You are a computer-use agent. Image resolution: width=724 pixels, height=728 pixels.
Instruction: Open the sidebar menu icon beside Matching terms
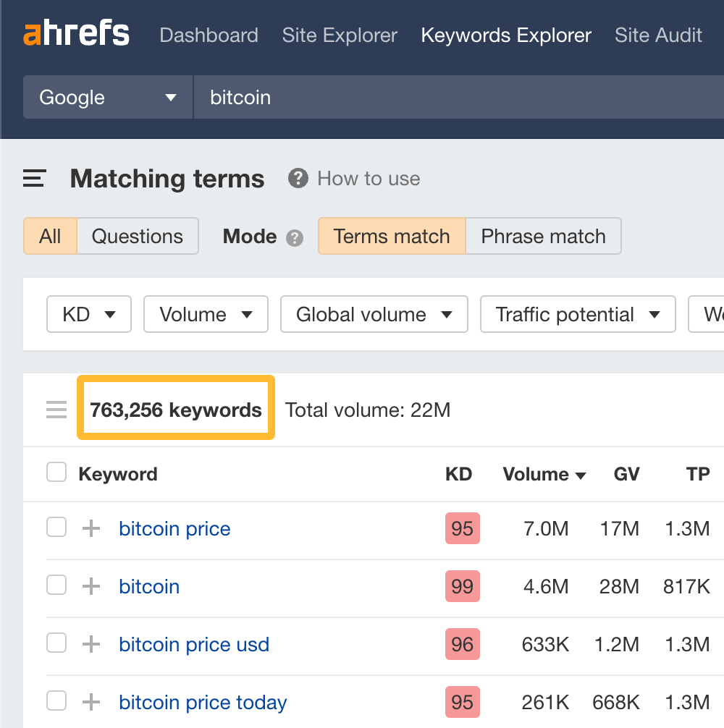coord(34,178)
